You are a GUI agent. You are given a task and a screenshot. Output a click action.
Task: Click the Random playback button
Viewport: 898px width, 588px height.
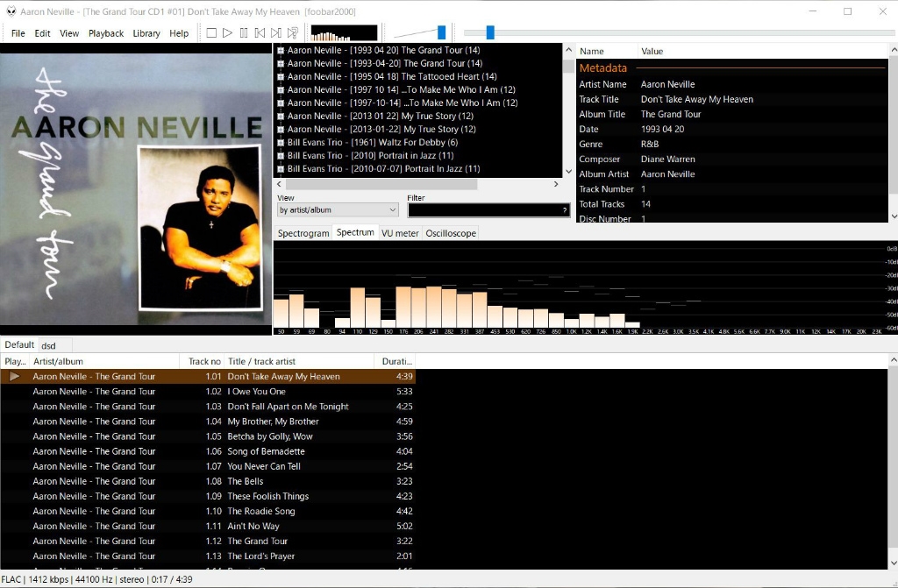click(x=293, y=33)
